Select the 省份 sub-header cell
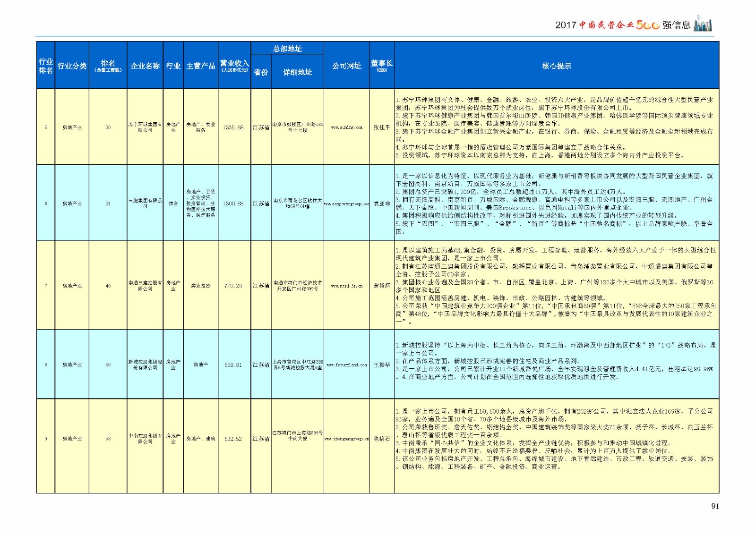 pos(261,72)
